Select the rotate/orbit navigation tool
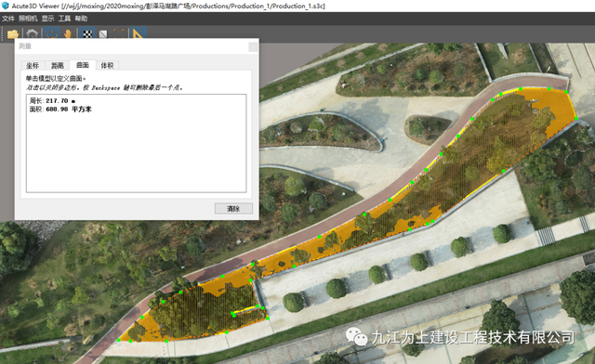This screenshot has width=595, height=364. (x=51, y=33)
